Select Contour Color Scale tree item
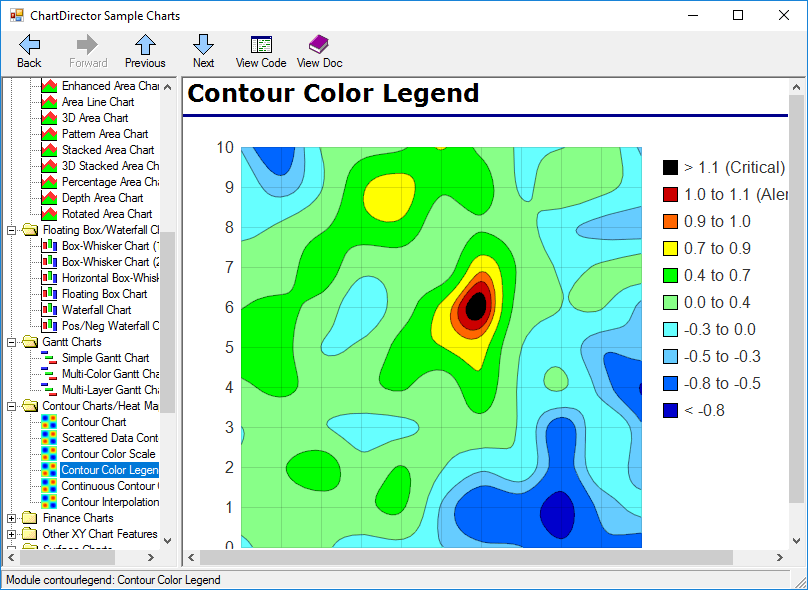Viewport: 808px width, 590px height. (x=108, y=454)
